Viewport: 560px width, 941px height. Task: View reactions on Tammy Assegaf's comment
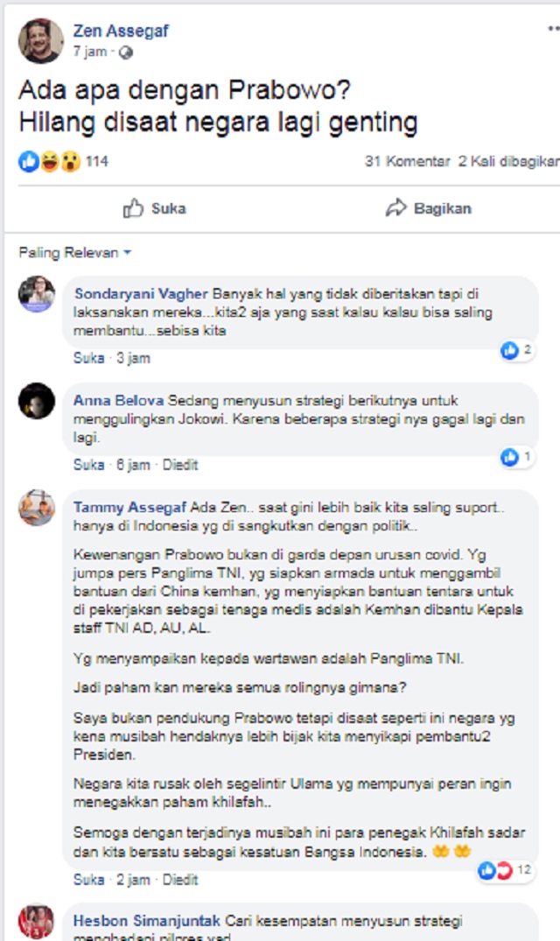[x=505, y=870]
